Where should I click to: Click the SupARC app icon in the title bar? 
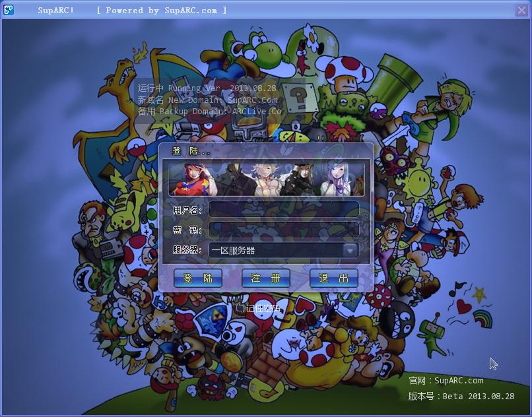pyautogui.click(x=8, y=10)
